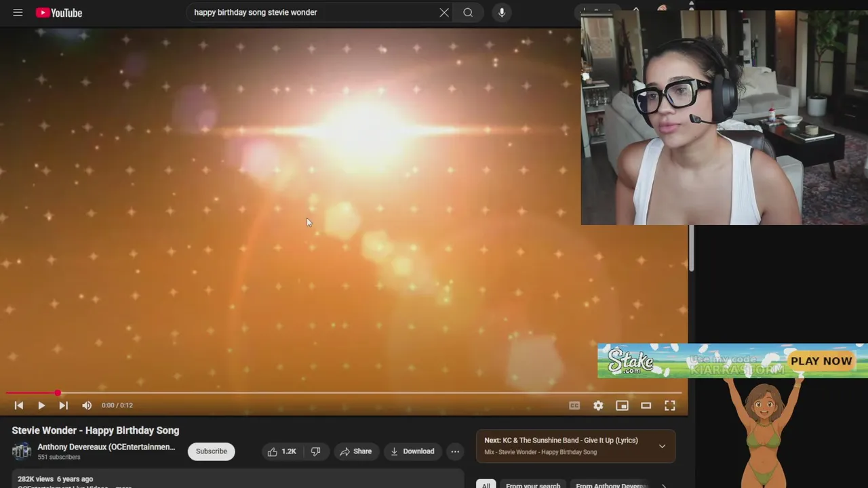Skip to next video
This screenshot has height=488, width=868.
click(63, 405)
